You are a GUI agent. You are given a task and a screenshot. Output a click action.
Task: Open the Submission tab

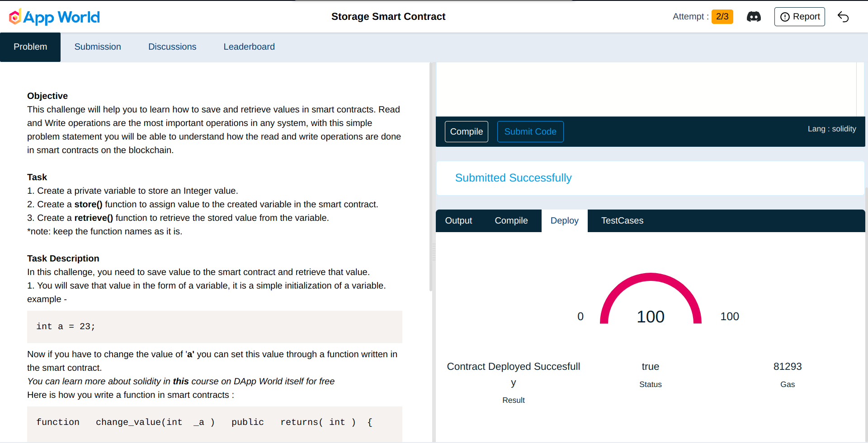point(98,47)
